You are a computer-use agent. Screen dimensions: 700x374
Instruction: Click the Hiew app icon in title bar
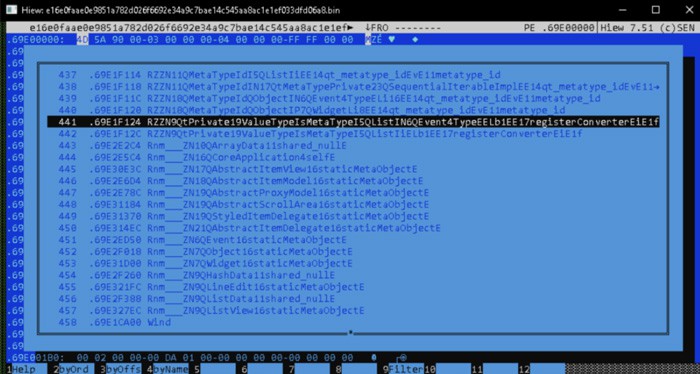(12, 9)
